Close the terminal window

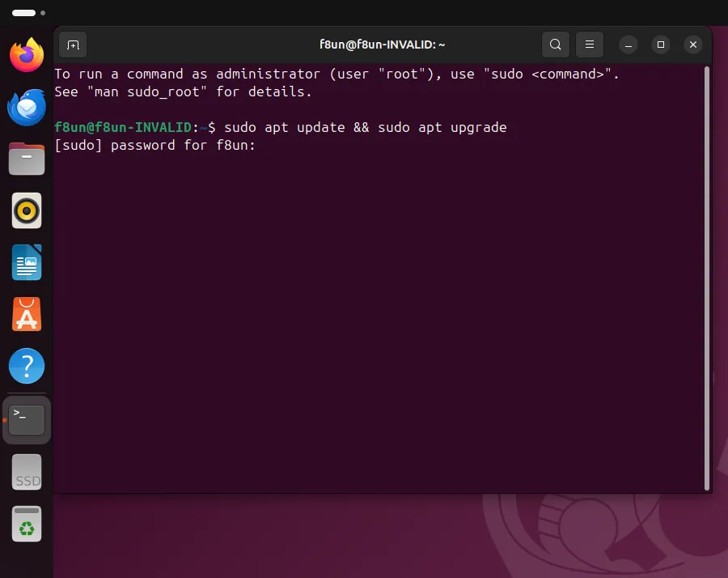pyautogui.click(x=692, y=45)
